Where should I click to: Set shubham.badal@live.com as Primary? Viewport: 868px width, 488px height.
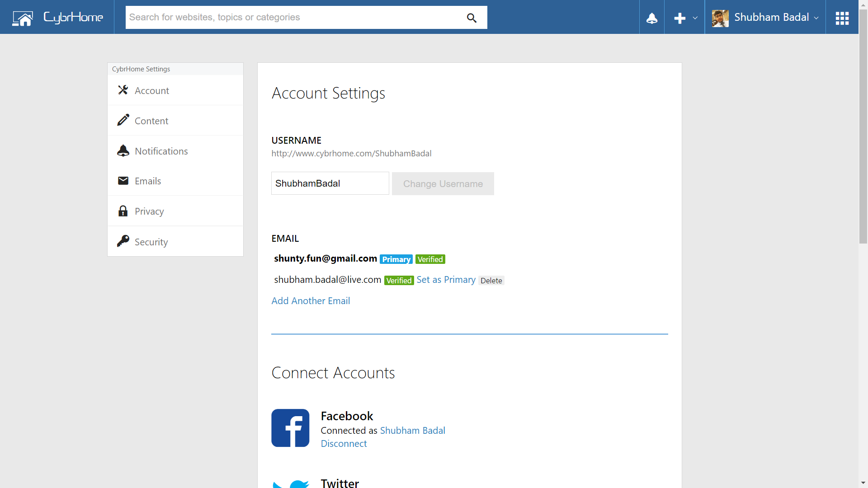coord(446,280)
